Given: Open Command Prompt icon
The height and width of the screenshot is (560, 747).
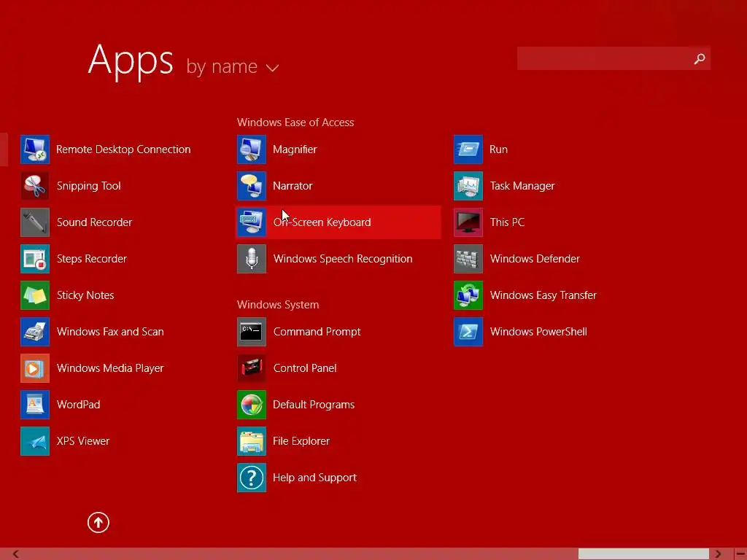Looking at the screenshot, I should click(x=252, y=332).
